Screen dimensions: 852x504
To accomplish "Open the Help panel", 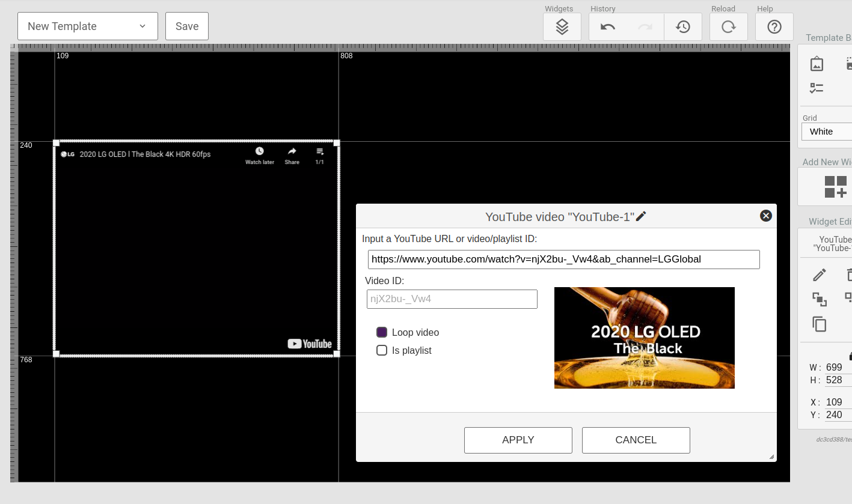I will point(774,26).
